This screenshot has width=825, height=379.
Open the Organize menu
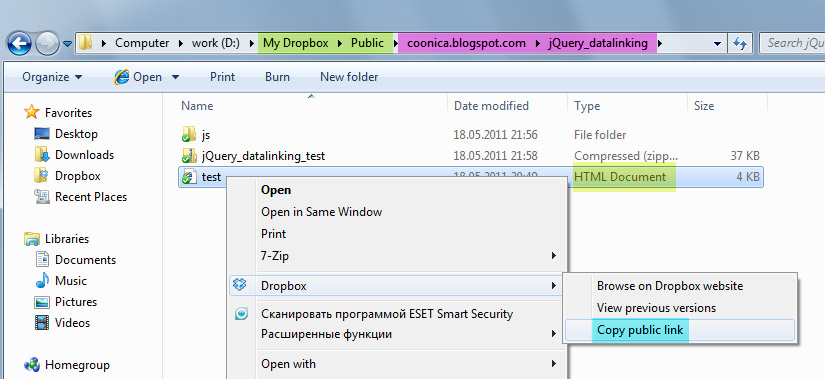click(x=52, y=77)
